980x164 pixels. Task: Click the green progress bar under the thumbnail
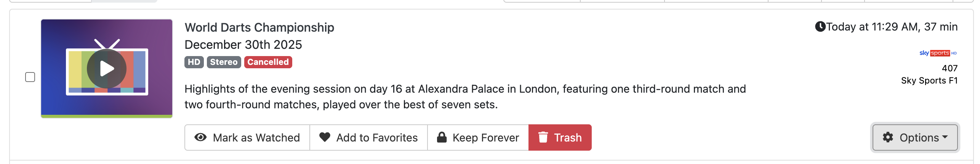(x=107, y=116)
